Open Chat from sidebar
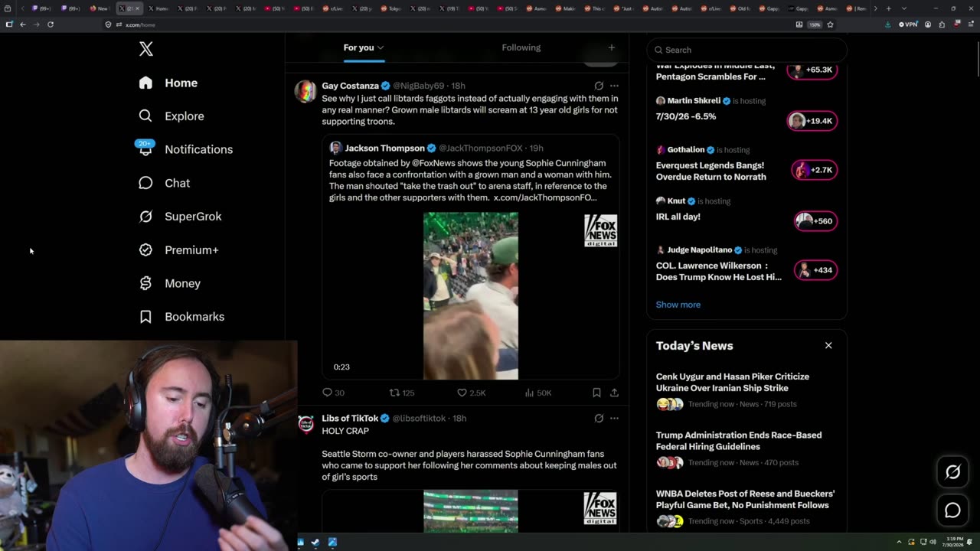Screen dimensions: 980x551 pyautogui.click(x=164, y=183)
